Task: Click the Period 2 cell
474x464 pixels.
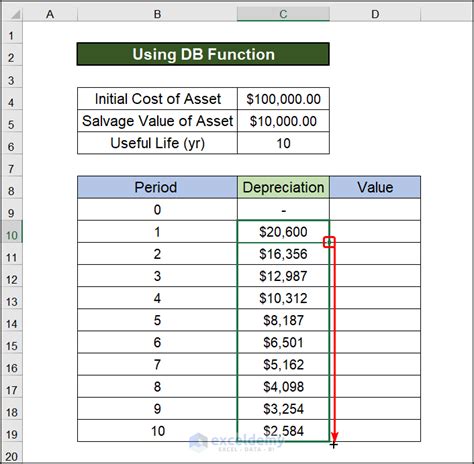Action: pos(157,254)
